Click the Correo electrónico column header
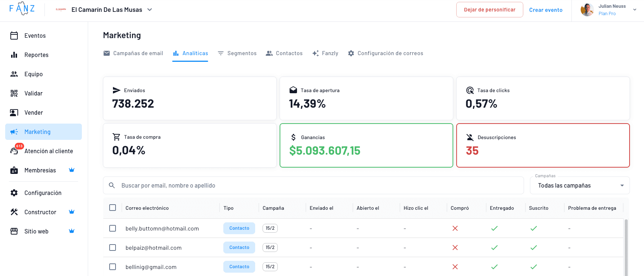This screenshot has height=276, width=644. pos(147,208)
